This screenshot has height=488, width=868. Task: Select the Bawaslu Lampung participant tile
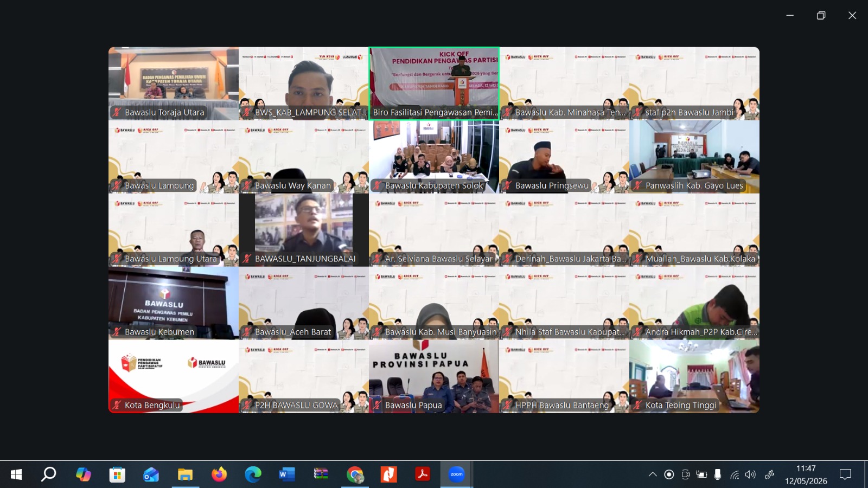click(x=174, y=157)
